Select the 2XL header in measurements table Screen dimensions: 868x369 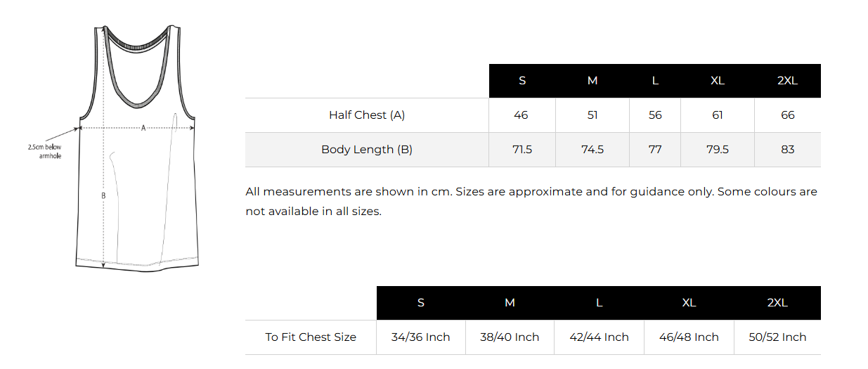(x=787, y=81)
